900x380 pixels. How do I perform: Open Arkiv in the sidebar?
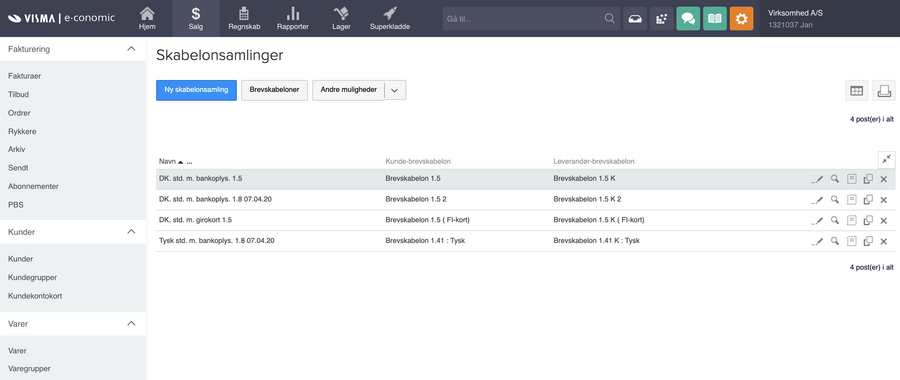click(17, 149)
